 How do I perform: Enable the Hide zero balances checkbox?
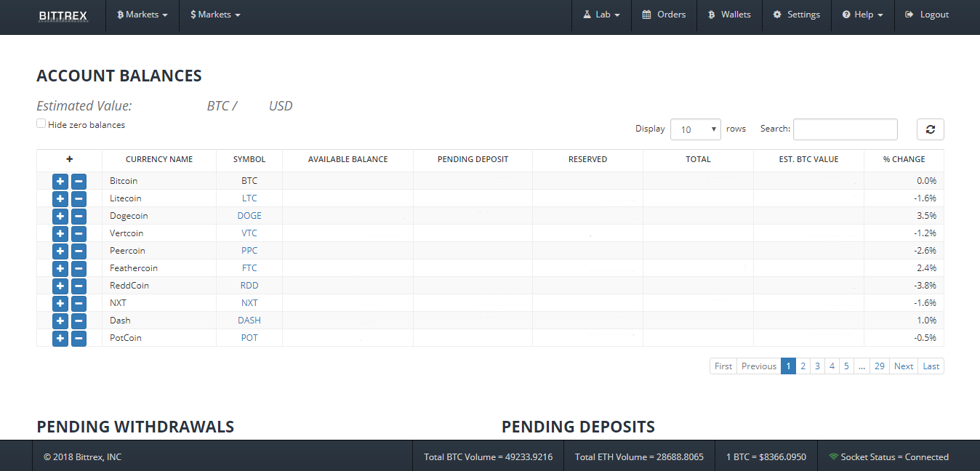(41, 124)
